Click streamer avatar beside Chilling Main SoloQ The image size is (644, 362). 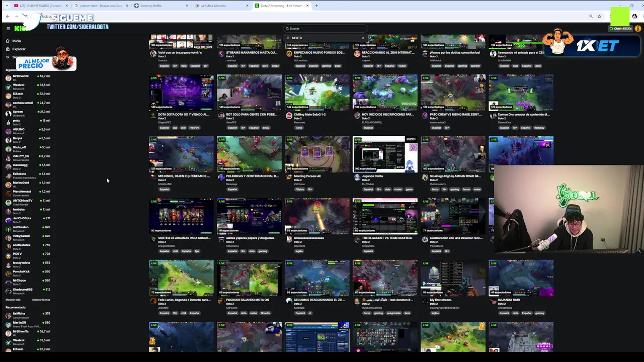(289, 116)
